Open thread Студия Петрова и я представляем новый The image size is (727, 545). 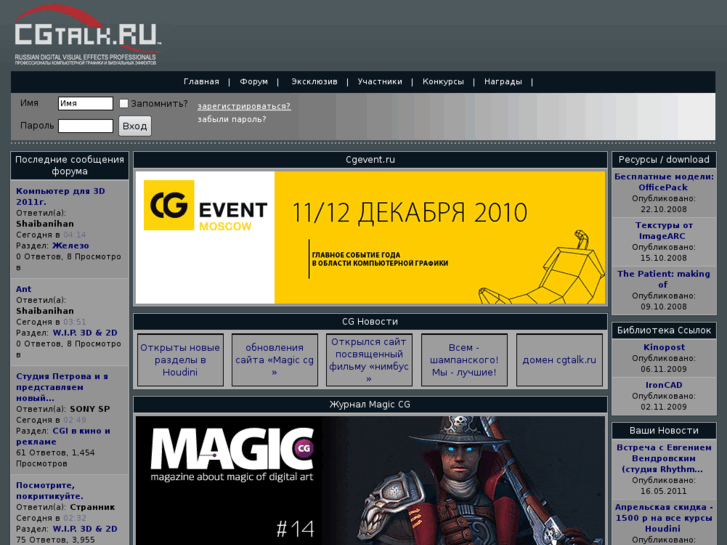[x=62, y=387]
